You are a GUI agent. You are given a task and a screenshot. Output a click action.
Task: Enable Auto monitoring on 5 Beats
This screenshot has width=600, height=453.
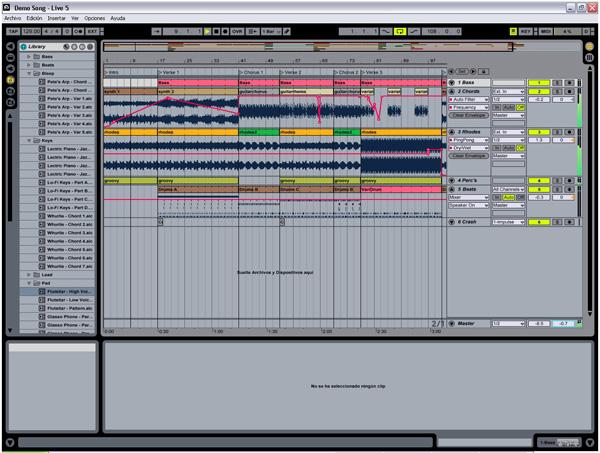509,197
